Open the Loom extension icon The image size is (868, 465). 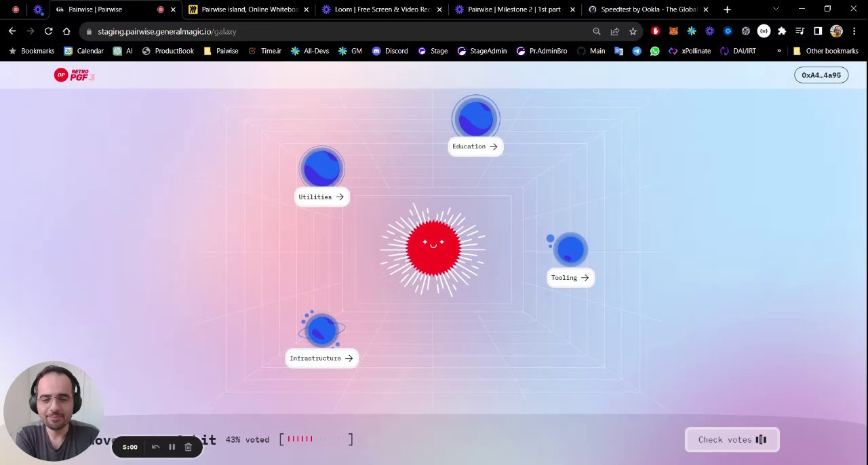[709, 31]
